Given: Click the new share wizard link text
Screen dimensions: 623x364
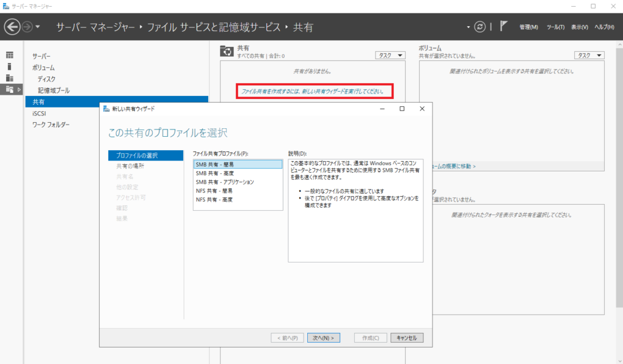Looking at the screenshot, I should click(313, 92).
